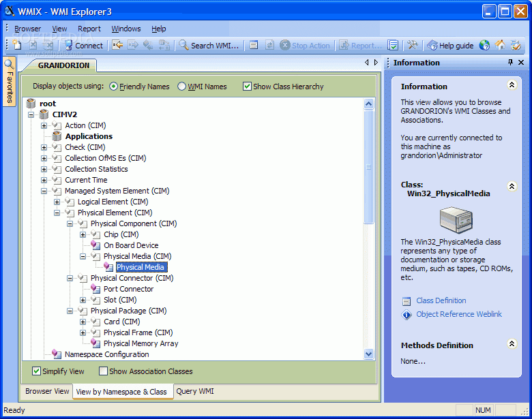Click the new document toolbar icon
Viewport: 532px width, 419px height.
[16, 45]
